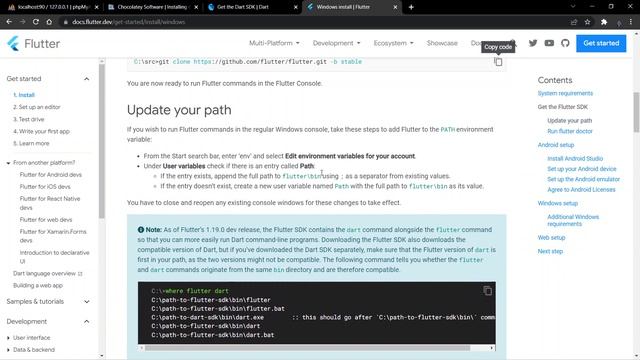
Task: Jump to Update your path in Contents
Action: click(569, 121)
